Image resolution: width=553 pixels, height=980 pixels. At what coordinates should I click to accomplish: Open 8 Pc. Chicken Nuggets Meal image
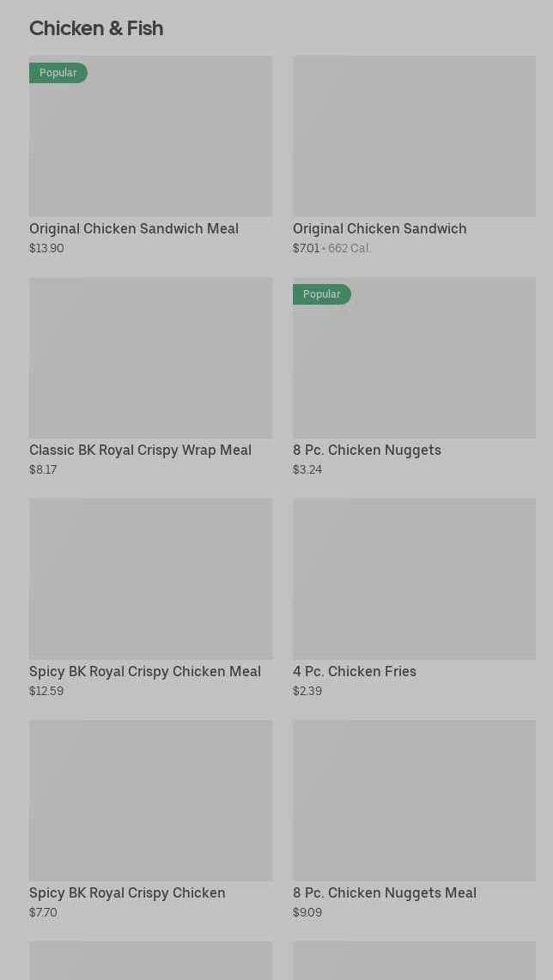[x=414, y=801]
